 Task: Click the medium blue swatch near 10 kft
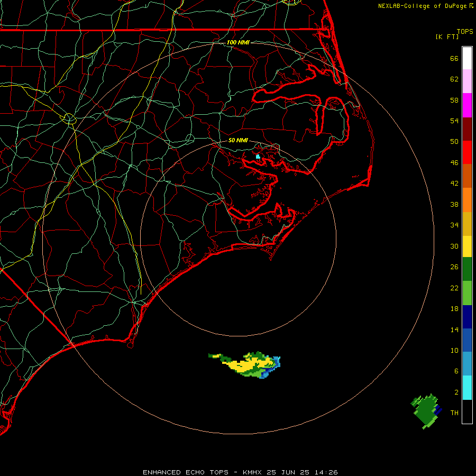467,340
